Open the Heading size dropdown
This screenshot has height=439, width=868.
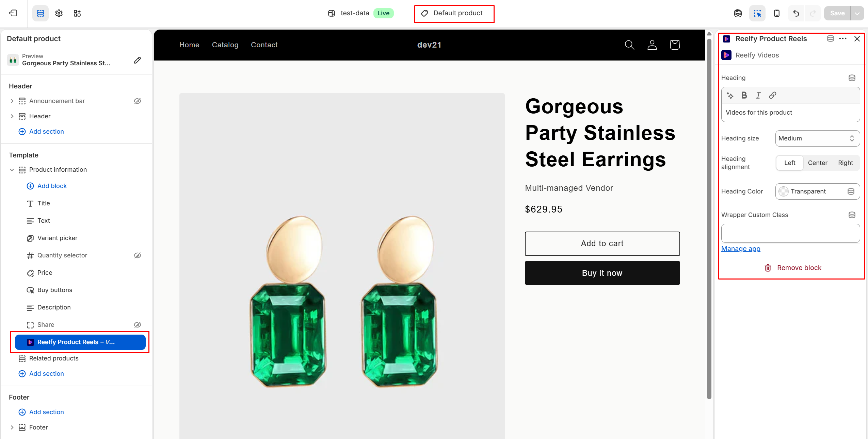(817, 138)
